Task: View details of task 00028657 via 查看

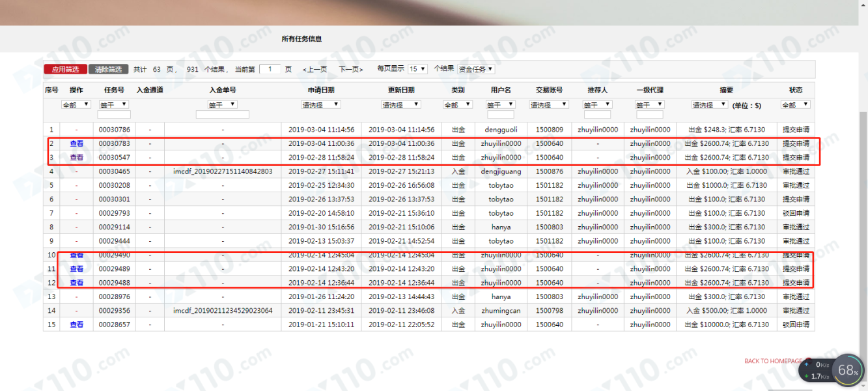Action: click(76, 325)
